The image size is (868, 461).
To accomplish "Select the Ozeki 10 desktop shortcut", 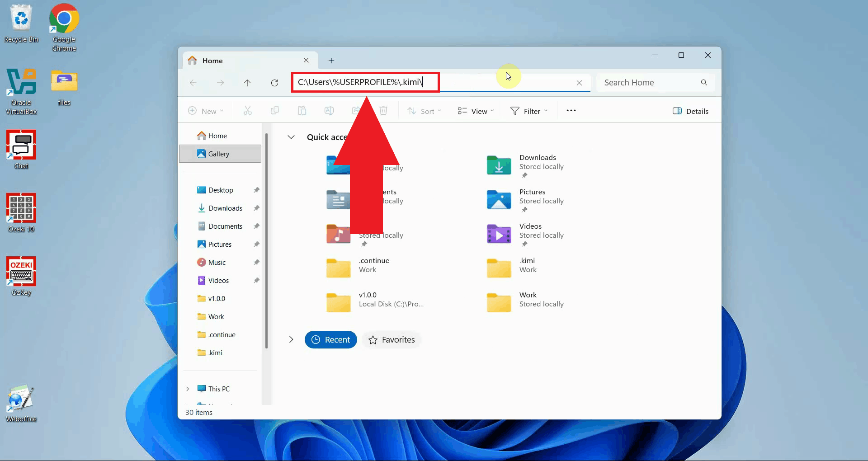I will tap(21, 213).
